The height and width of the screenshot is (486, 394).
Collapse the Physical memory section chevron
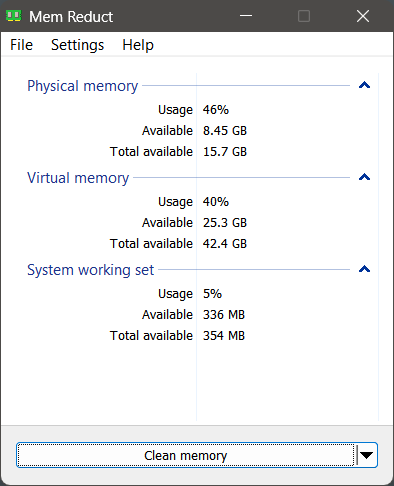(364, 85)
